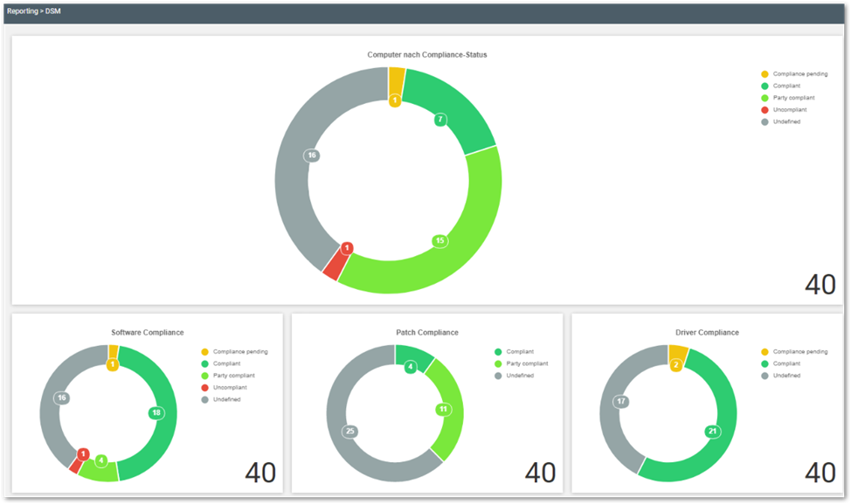
Task: Toggle Compliant in the main chart legend
Action: coord(781,86)
